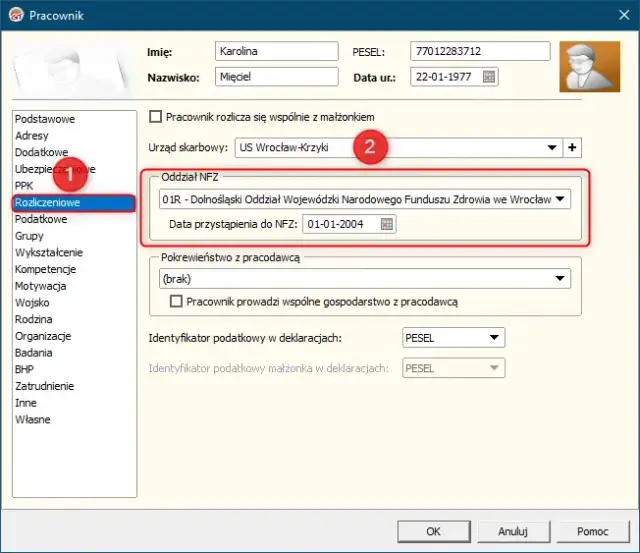
Task: Open the Zatrudnienie section
Action: pyautogui.click(x=45, y=386)
